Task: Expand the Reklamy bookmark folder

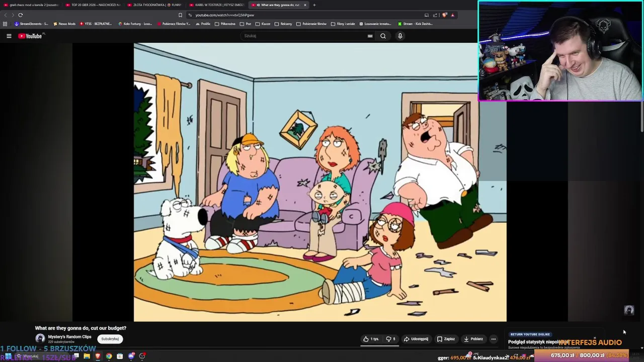Action: click(x=283, y=24)
